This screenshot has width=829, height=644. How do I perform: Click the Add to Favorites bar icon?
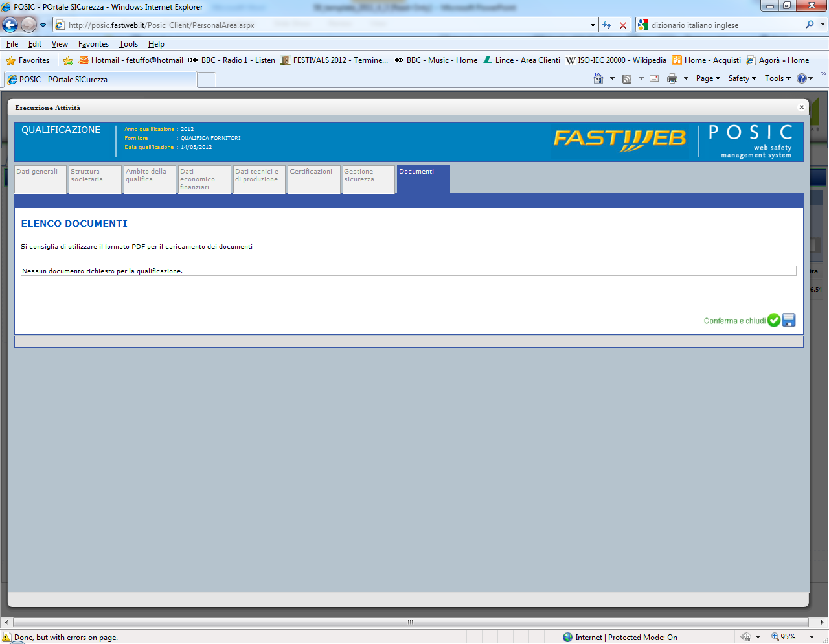click(68, 60)
